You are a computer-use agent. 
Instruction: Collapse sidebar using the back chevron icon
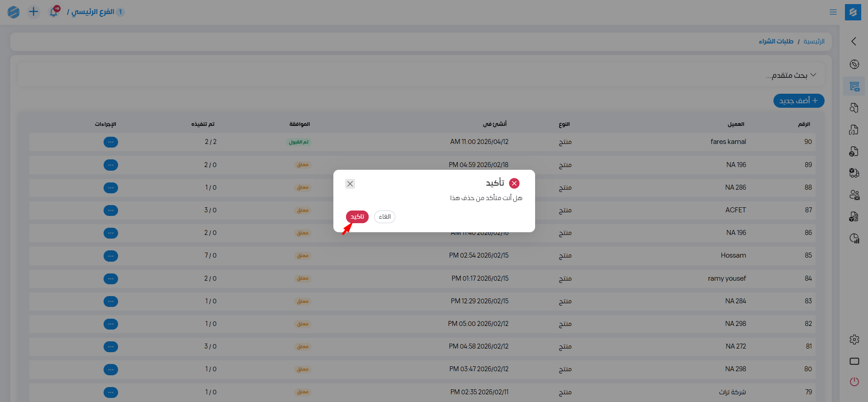(854, 41)
